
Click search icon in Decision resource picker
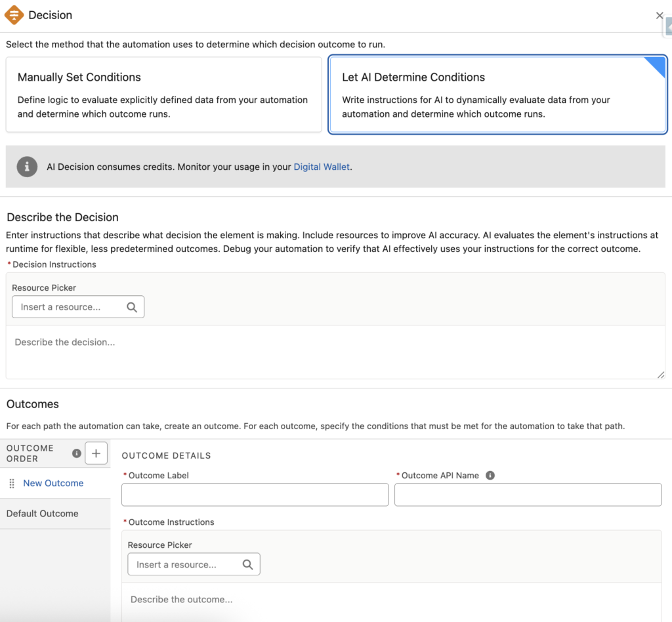tap(132, 307)
